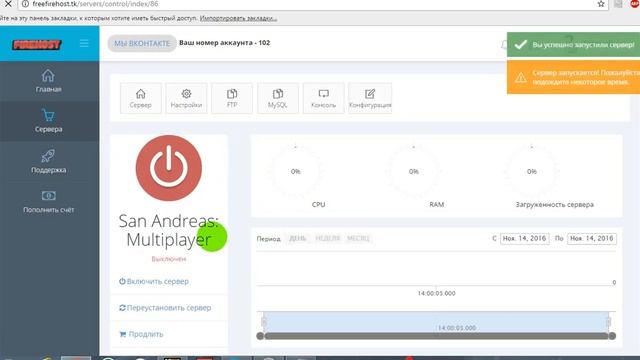
Task: Open the Сервер tab
Action: click(140, 98)
